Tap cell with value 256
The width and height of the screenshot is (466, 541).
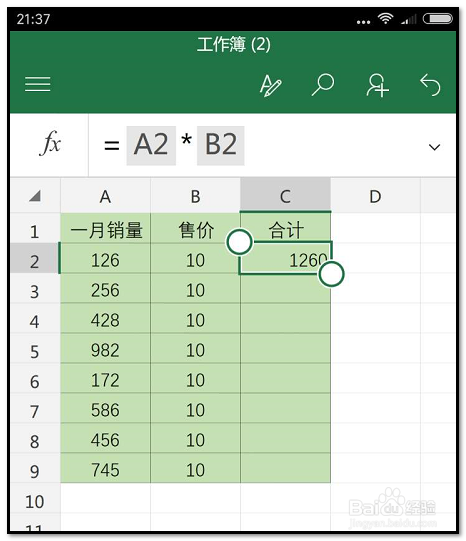pos(106,289)
